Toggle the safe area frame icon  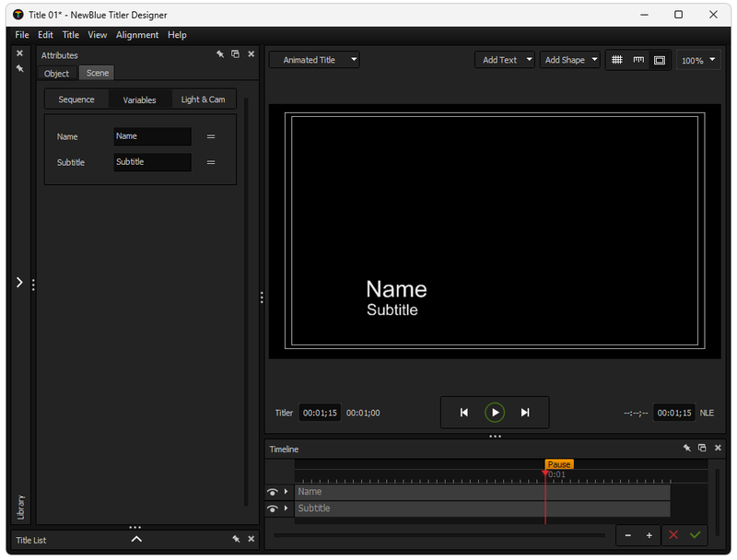tap(660, 60)
